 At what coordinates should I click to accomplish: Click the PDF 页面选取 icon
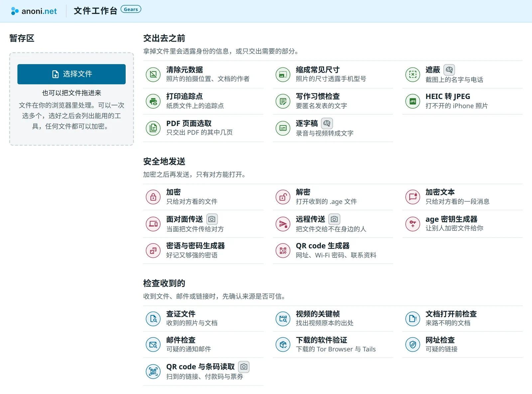(x=153, y=128)
